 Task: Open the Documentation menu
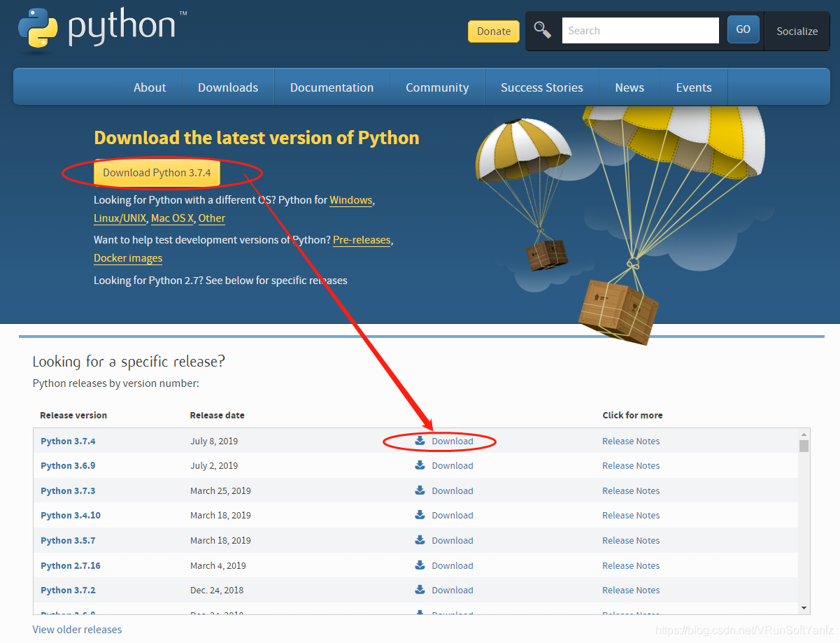pyautogui.click(x=332, y=87)
